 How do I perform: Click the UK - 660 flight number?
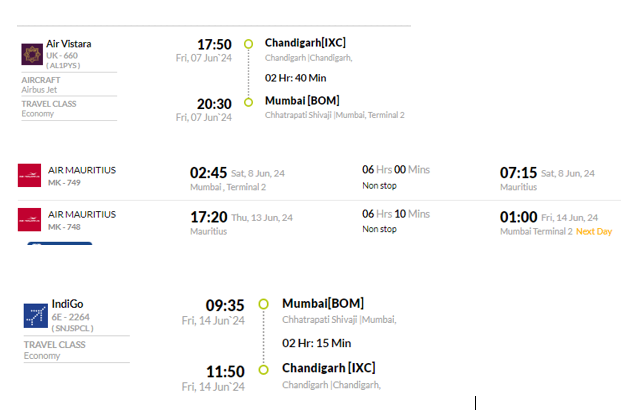click(62, 55)
